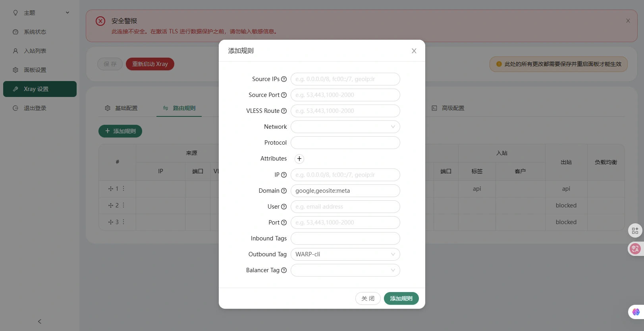Click the help icon beside Balancer Tag

[284, 270]
